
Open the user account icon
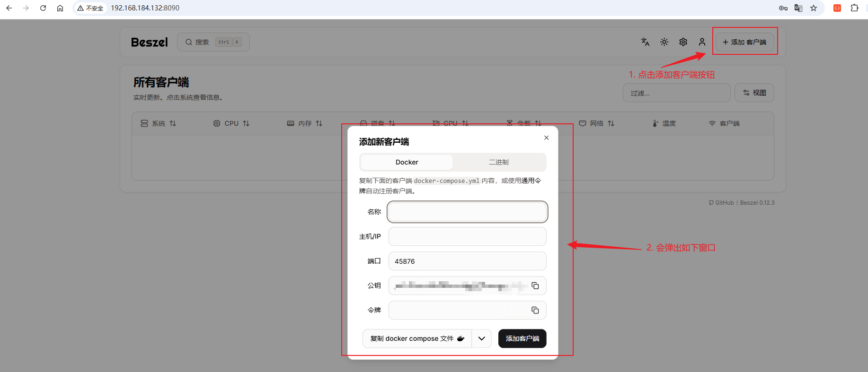[702, 42]
